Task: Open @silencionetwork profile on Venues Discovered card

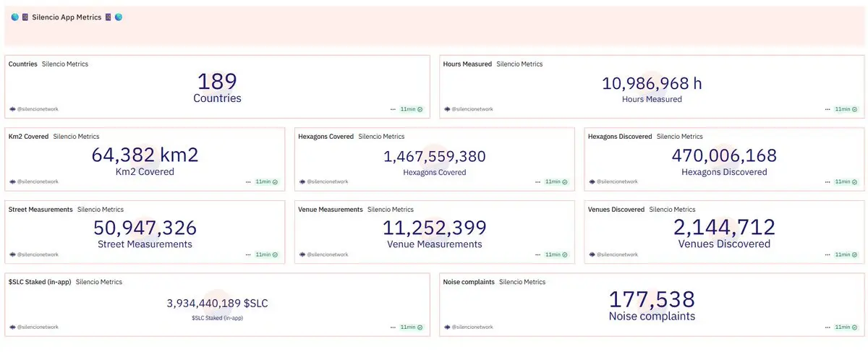Action: click(613, 254)
